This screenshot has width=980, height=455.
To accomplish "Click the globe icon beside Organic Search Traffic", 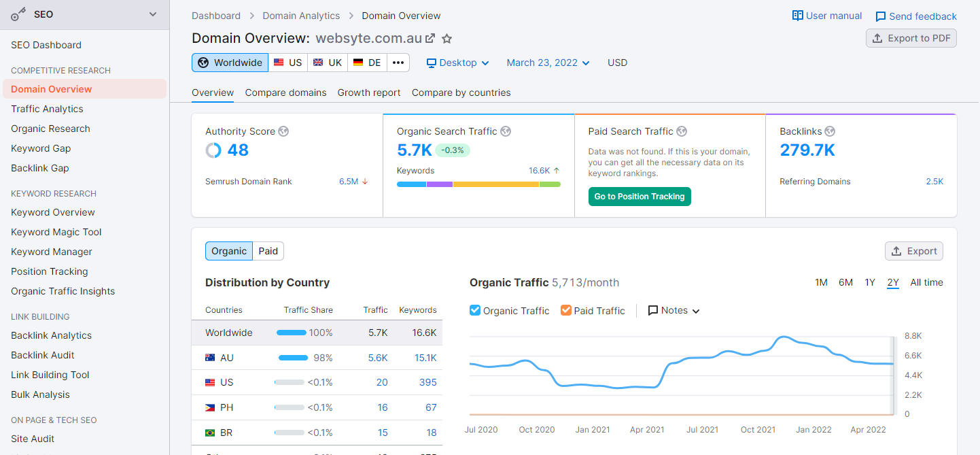I will tap(506, 131).
